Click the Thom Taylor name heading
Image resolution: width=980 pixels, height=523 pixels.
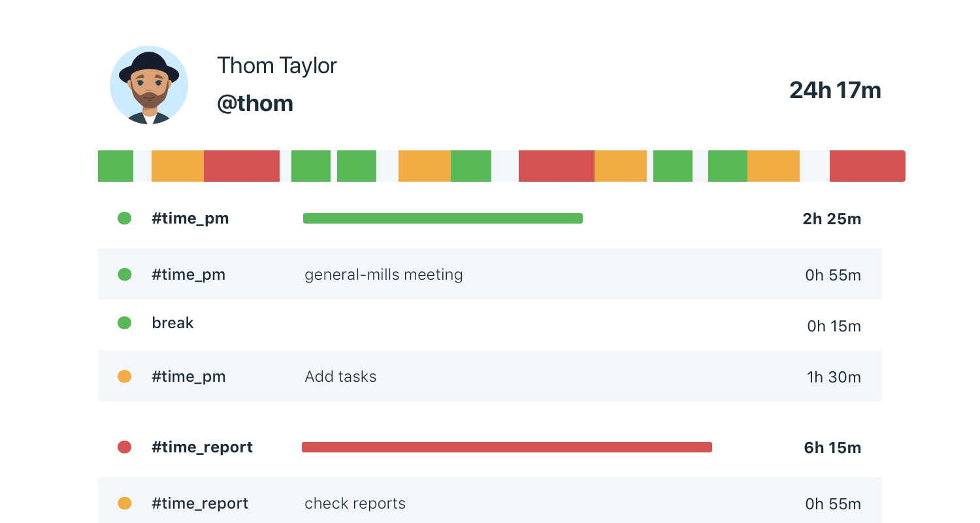pos(277,65)
